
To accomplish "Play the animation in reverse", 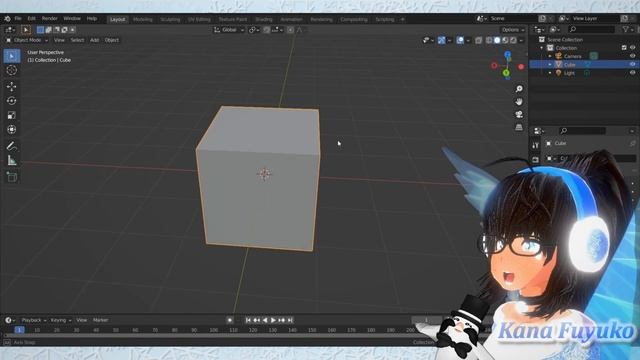I will [x=265, y=320].
